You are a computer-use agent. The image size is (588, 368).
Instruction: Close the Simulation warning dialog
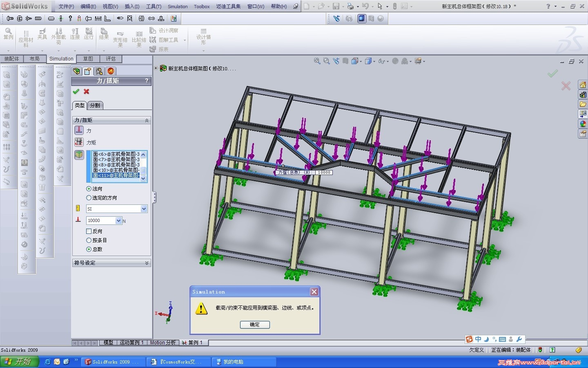pos(314,292)
